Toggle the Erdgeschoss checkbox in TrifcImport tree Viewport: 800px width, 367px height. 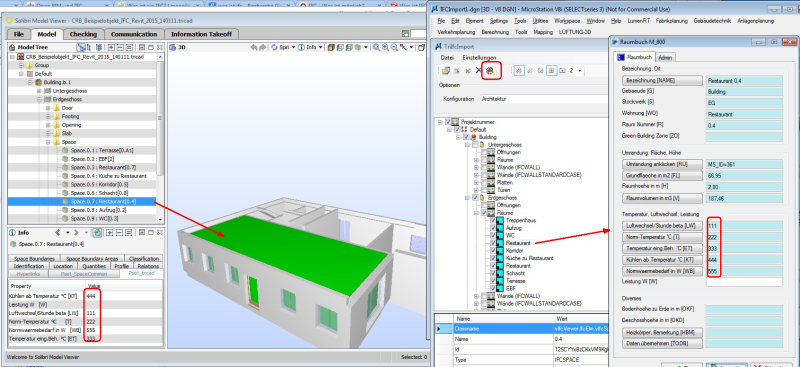475,198
